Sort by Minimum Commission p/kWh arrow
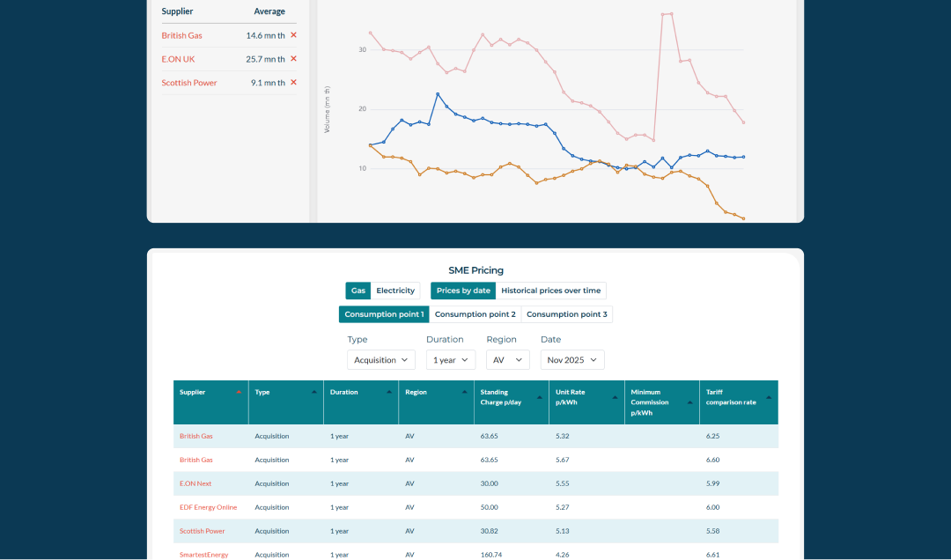Image resolution: width=951 pixels, height=560 pixels. (690, 402)
